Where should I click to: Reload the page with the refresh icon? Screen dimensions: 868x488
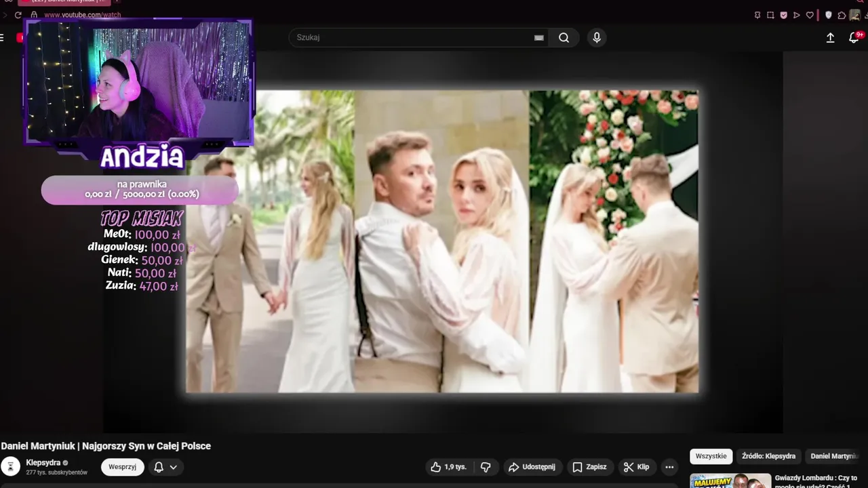click(18, 15)
